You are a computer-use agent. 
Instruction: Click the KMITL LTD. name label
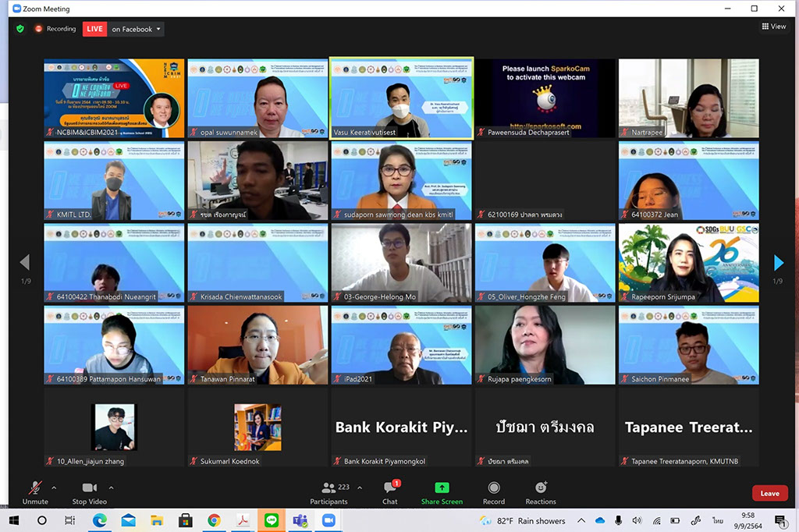click(74, 215)
